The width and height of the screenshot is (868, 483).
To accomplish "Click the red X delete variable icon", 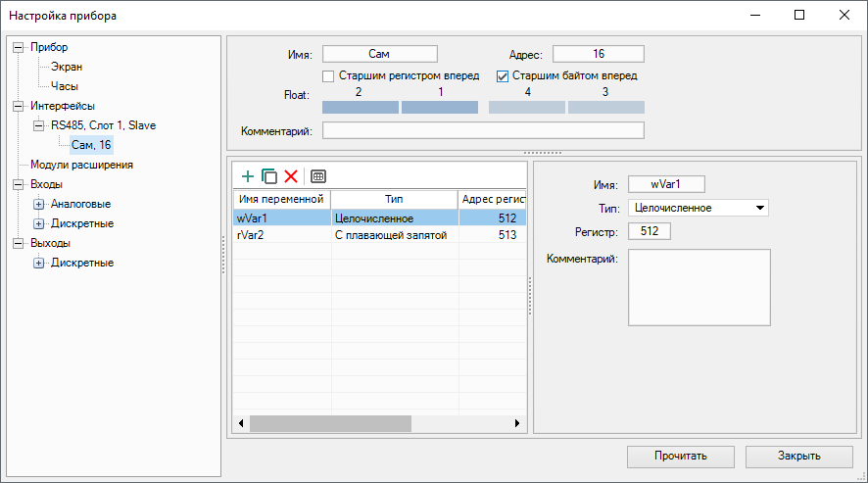I will click(291, 176).
